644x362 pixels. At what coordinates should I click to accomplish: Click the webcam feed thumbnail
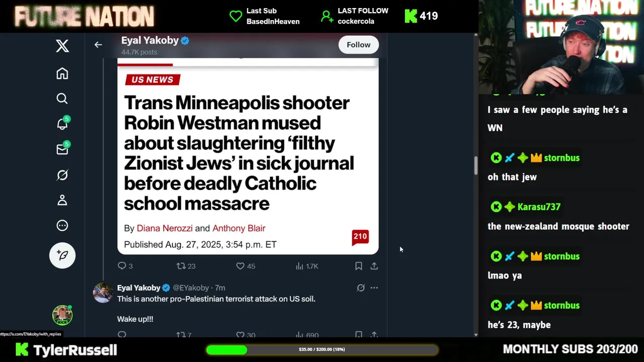coord(561,47)
